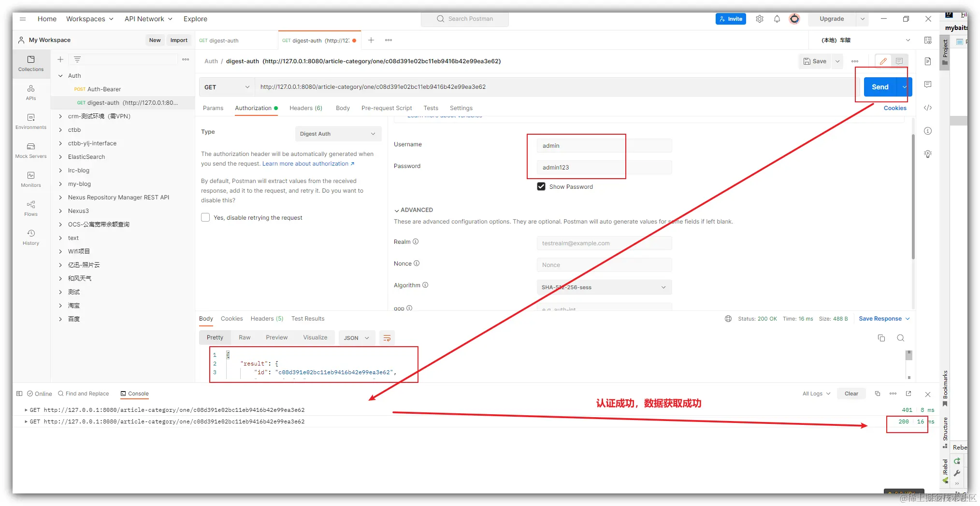Open request info icon

pyautogui.click(x=928, y=131)
